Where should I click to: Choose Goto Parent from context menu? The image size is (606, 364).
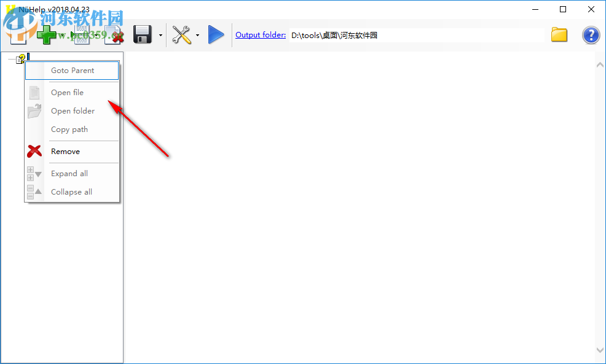(x=72, y=71)
